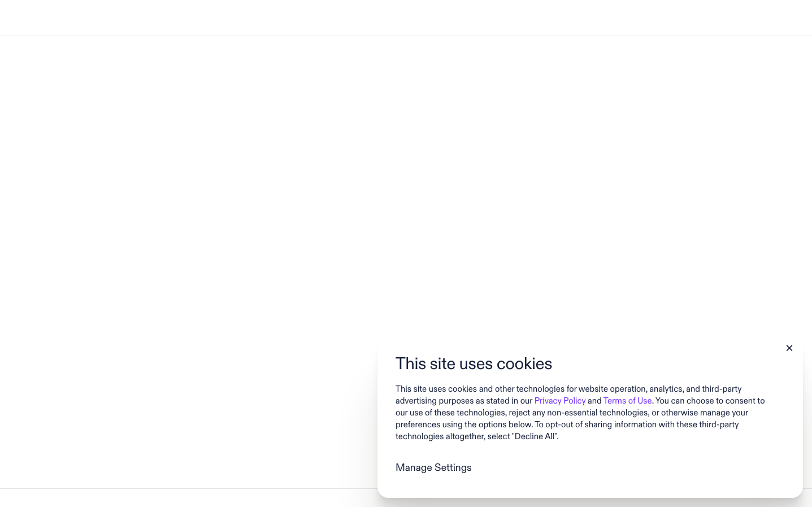Close the cookie consent banner

pos(789,348)
